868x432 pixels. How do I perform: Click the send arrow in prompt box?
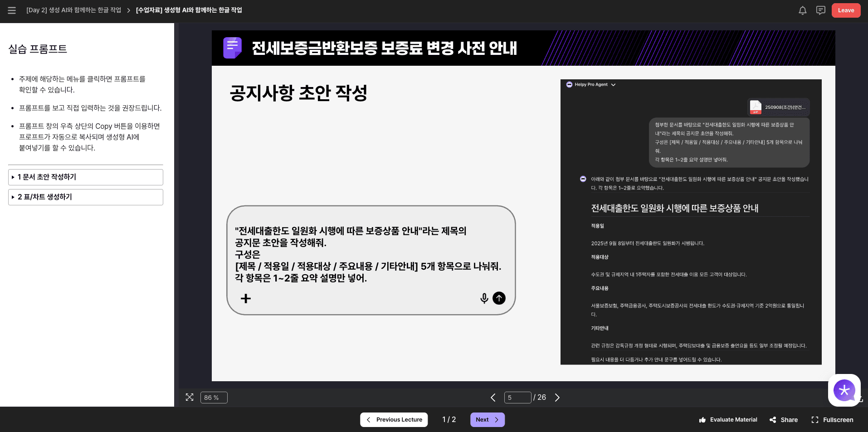click(x=499, y=298)
